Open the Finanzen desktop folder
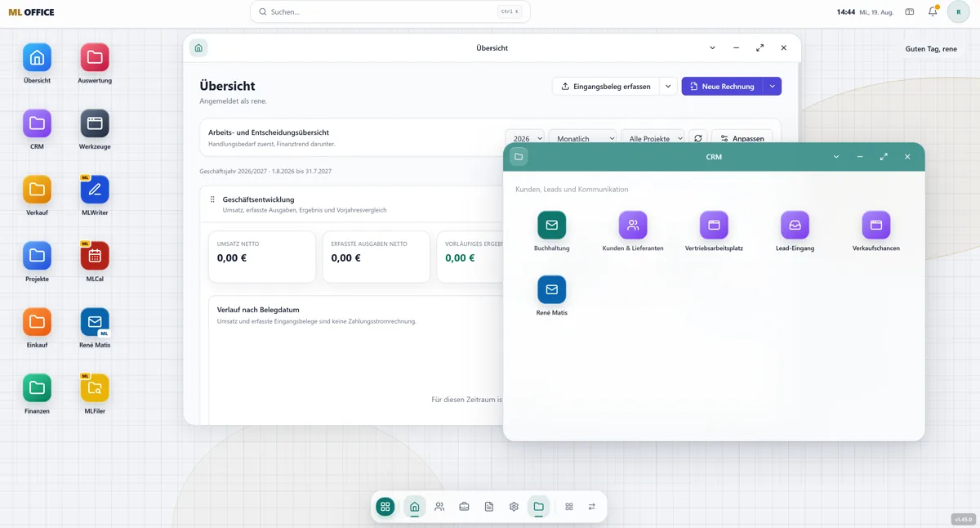The image size is (980, 528). pos(37,388)
